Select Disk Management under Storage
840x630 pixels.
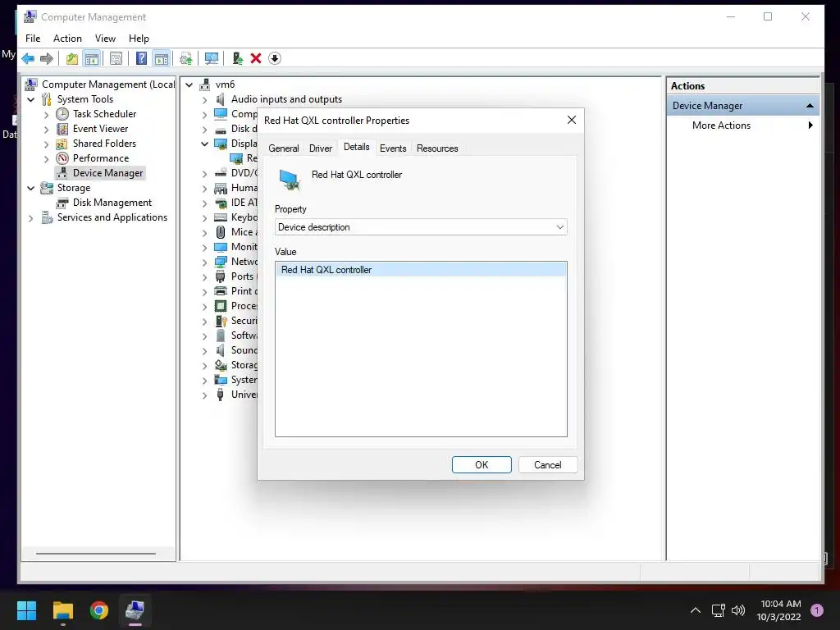[112, 203]
